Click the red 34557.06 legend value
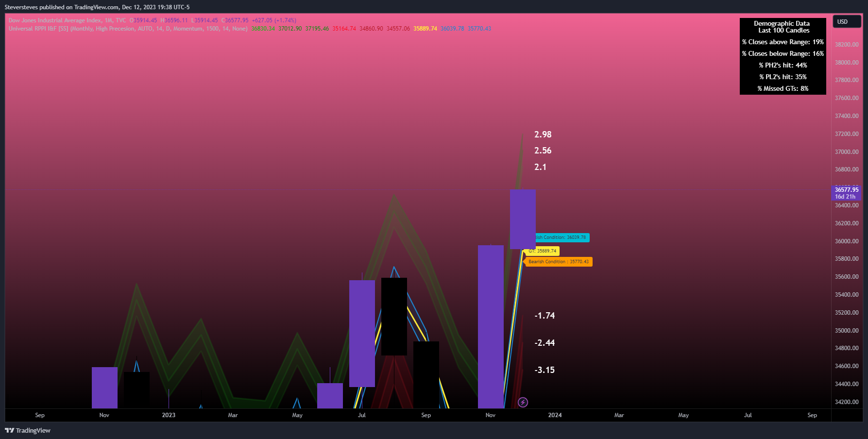Screen dimensions: 868x439 click(398, 29)
